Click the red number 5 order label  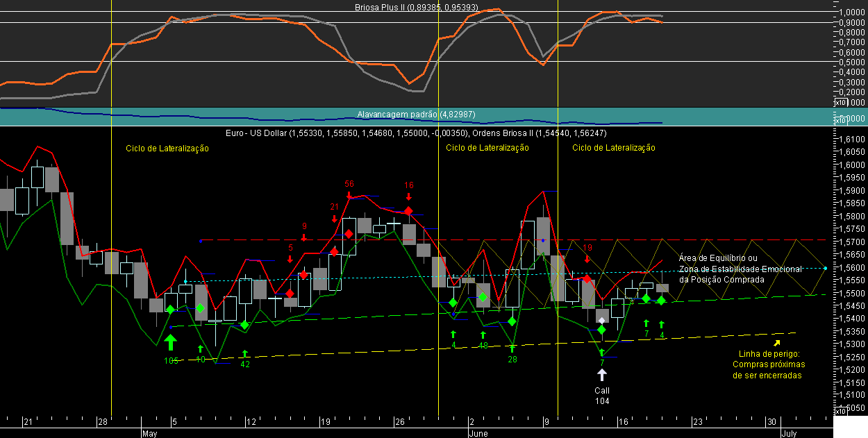tap(290, 247)
